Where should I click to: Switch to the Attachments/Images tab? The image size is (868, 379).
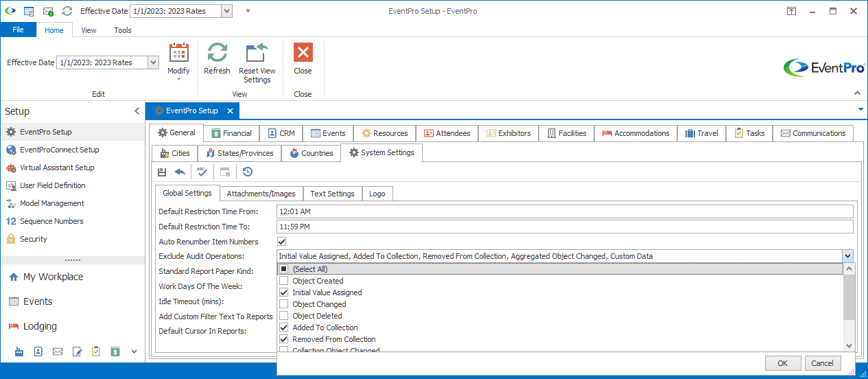coord(261,194)
